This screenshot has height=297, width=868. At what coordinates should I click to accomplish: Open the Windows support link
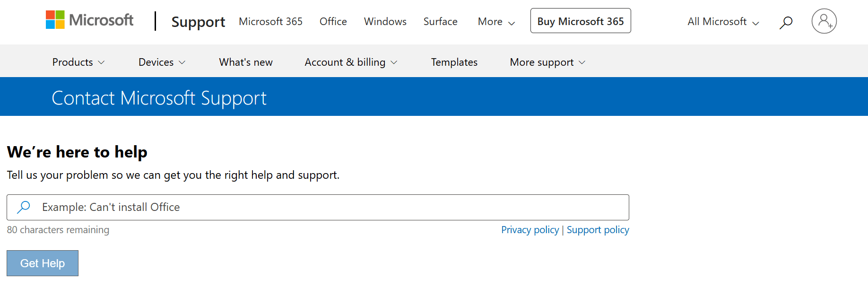385,22
